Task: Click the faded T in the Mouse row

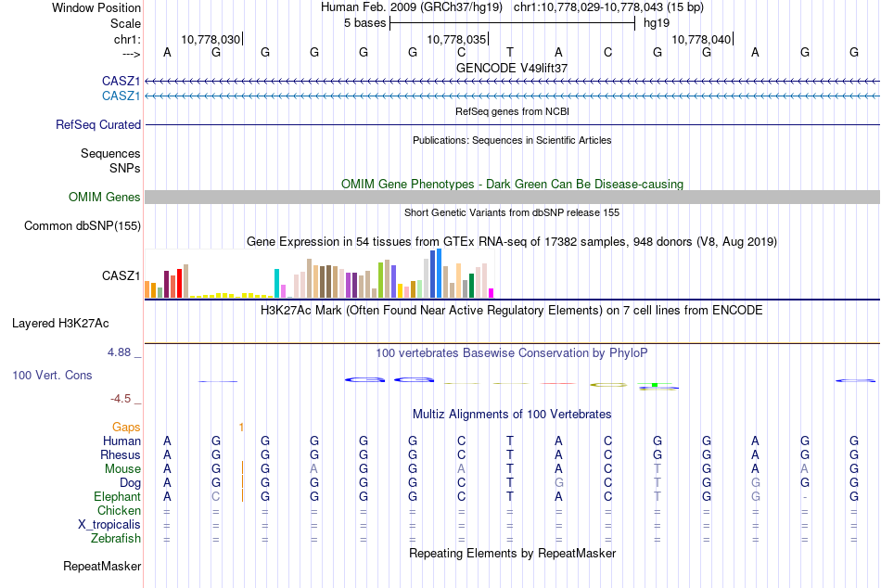Action: click(x=658, y=469)
